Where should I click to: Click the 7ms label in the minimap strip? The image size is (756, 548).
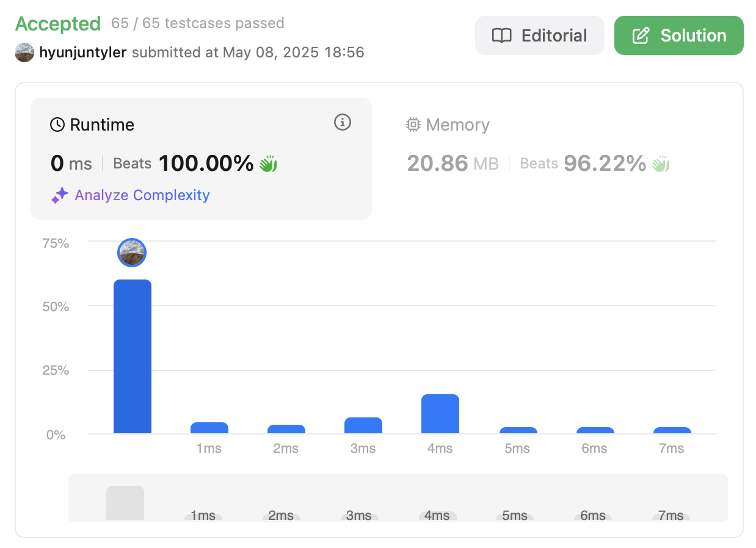point(671,516)
